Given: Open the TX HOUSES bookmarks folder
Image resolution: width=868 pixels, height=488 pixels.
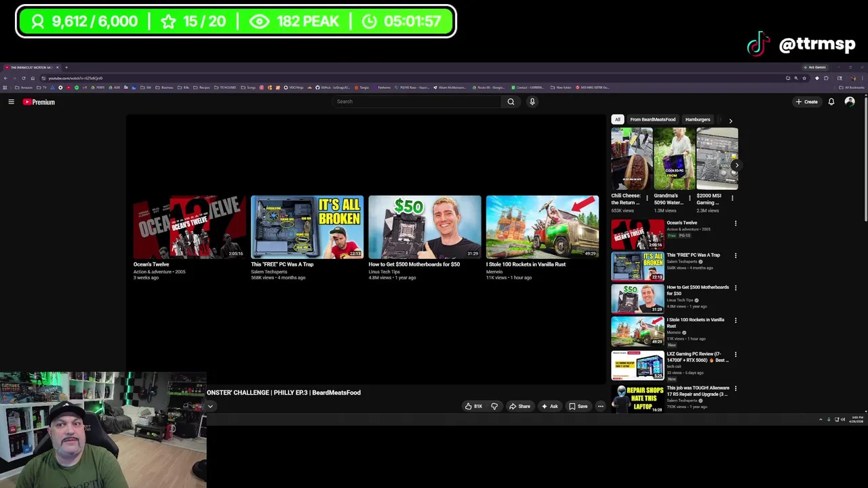Looking at the screenshot, I should tap(225, 87).
